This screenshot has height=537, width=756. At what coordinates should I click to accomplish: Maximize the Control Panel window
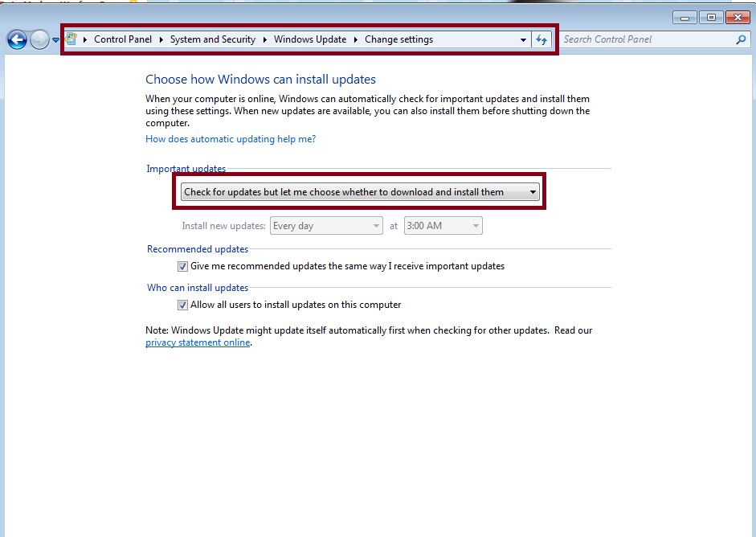[711, 18]
